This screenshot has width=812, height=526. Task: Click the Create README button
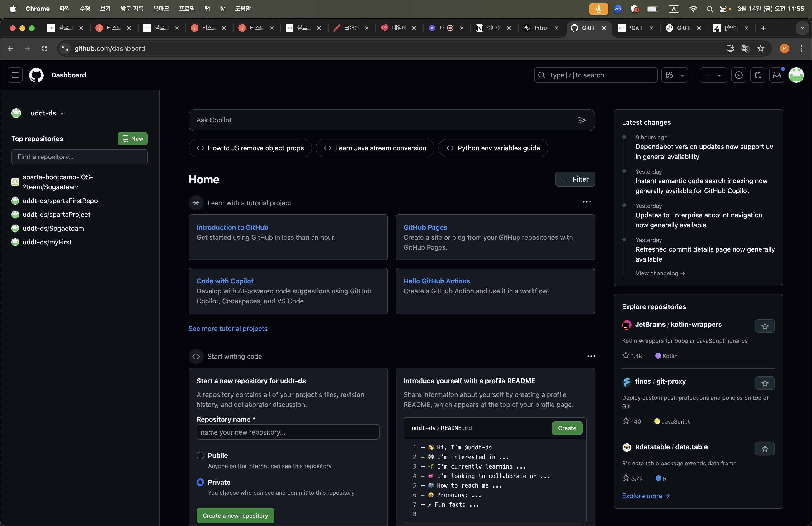567,428
